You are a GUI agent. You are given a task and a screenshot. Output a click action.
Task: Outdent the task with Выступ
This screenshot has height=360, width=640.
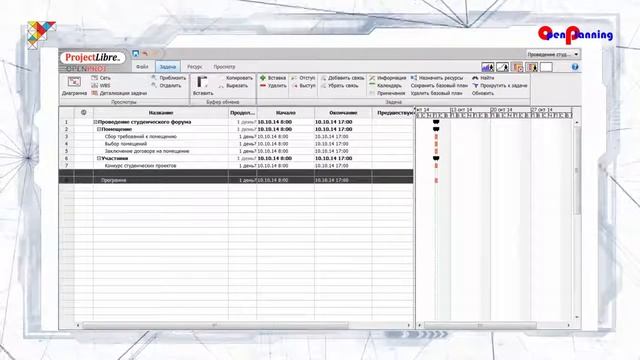pos(304,85)
